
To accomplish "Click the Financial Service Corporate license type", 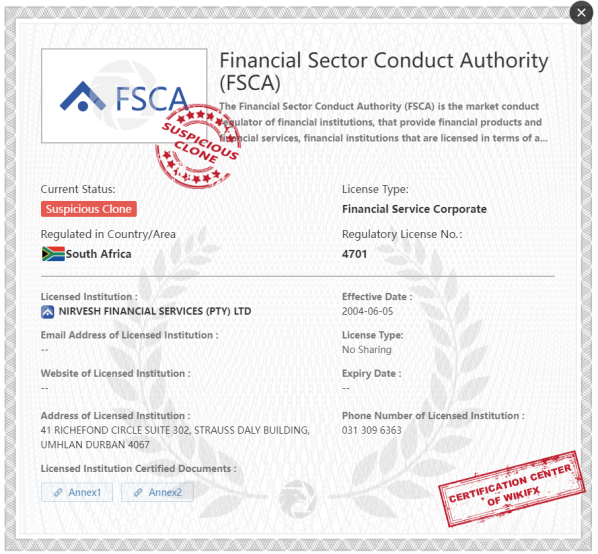I will [x=414, y=209].
